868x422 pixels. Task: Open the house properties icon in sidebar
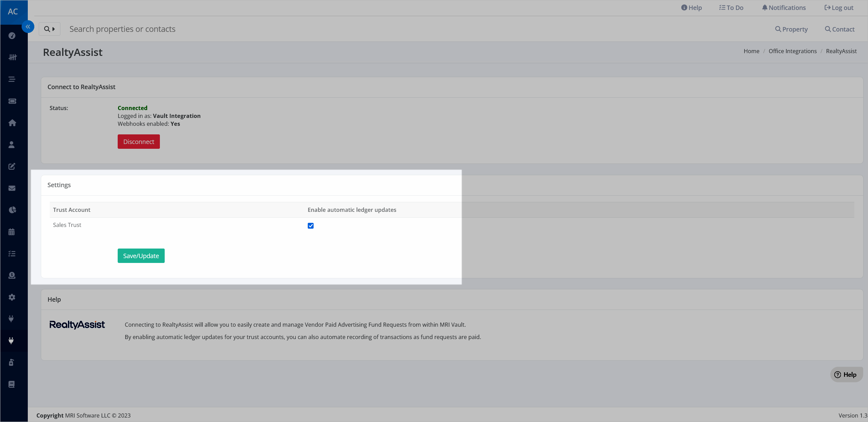[12, 123]
